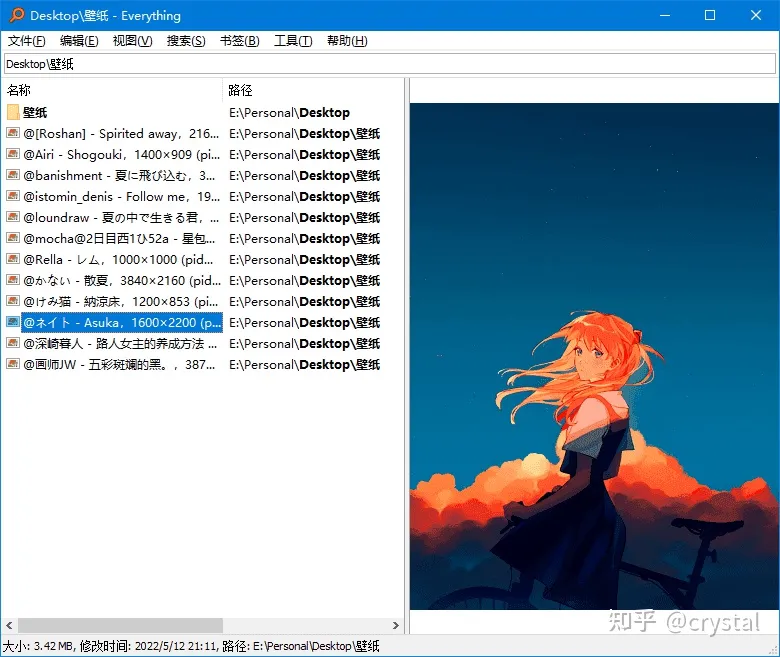Click the image icon of the @けみ猫 納涼床 file

(13, 301)
